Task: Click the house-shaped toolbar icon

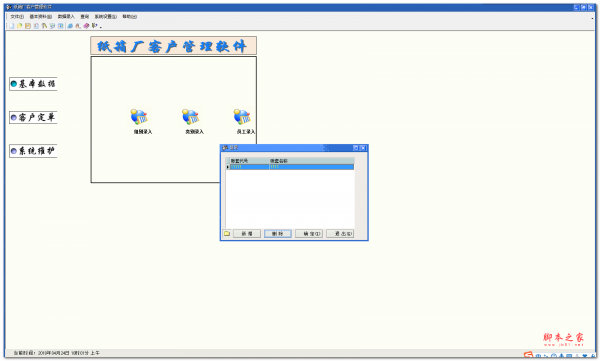Action: click(x=78, y=26)
